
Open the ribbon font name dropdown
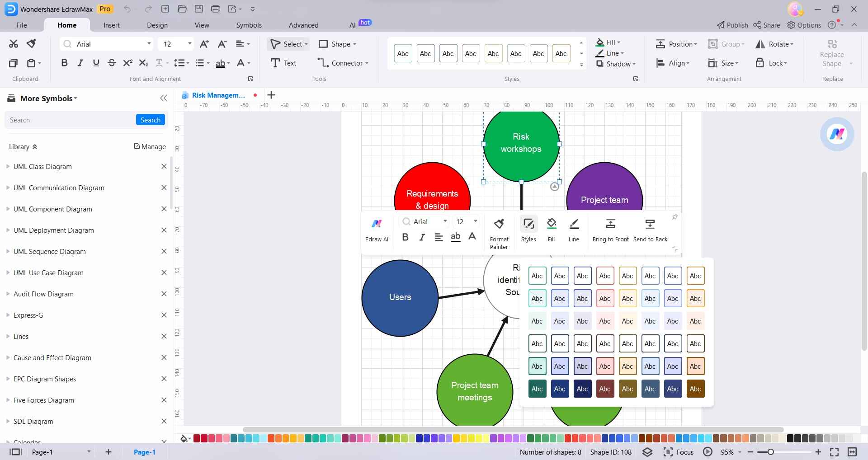point(149,44)
